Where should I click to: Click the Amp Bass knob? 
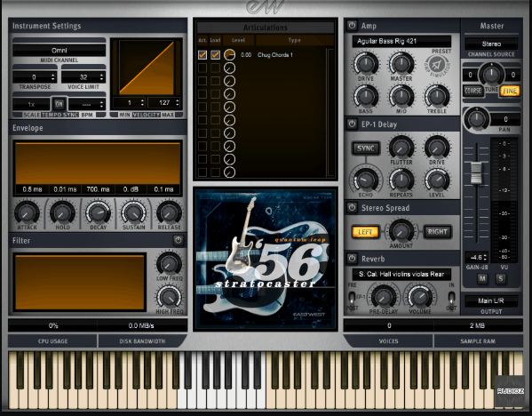tap(366, 96)
